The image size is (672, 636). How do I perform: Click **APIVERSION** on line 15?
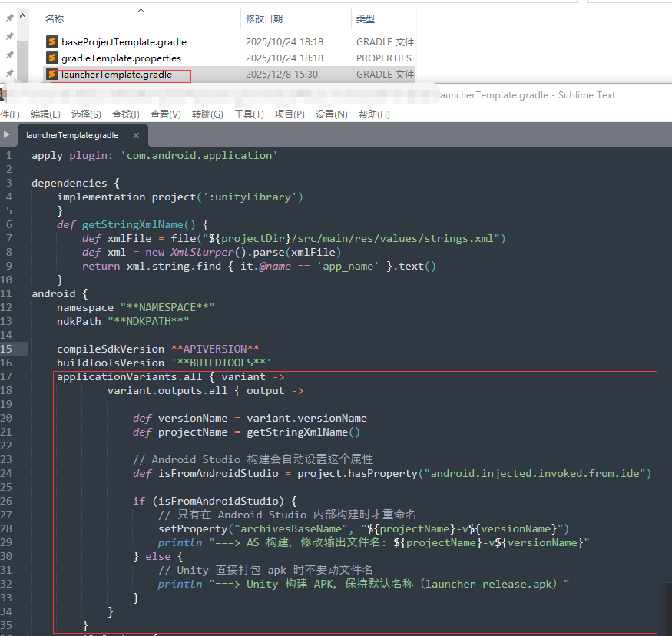click(x=215, y=349)
